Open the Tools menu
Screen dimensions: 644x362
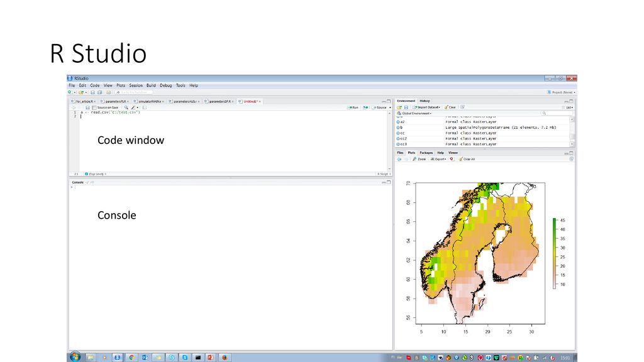click(x=180, y=85)
